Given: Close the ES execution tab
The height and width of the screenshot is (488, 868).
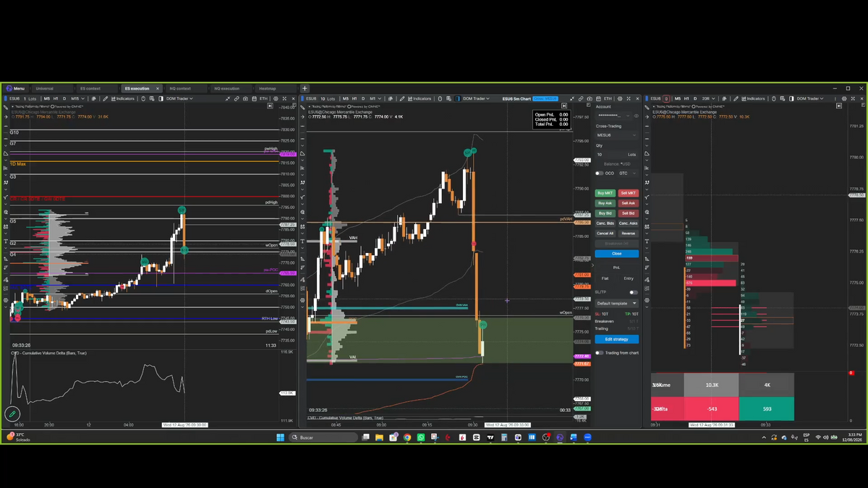Looking at the screenshot, I should point(158,88).
